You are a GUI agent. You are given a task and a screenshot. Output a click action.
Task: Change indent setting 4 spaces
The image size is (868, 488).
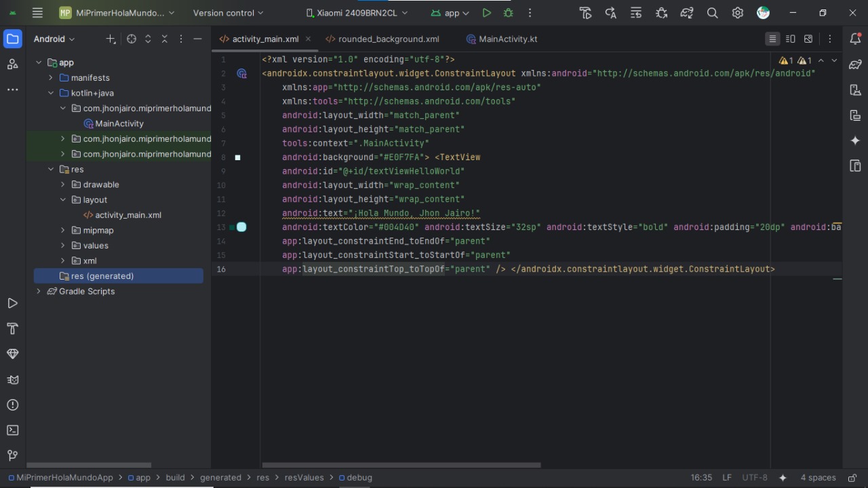click(818, 478)
